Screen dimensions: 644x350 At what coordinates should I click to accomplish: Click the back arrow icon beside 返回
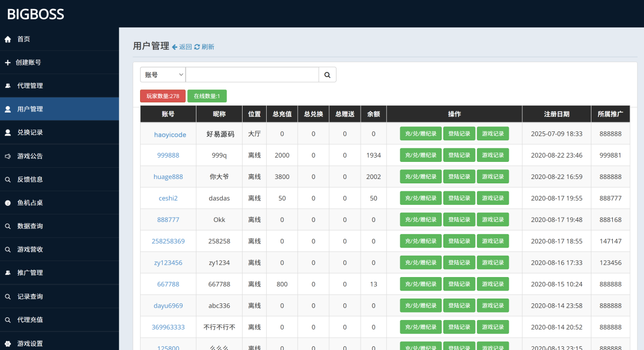[174, 47]
